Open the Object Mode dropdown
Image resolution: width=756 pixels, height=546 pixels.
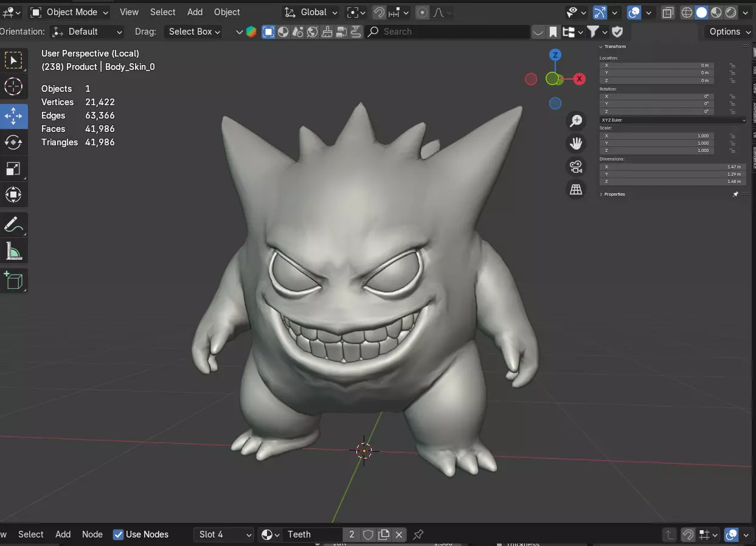69,12
